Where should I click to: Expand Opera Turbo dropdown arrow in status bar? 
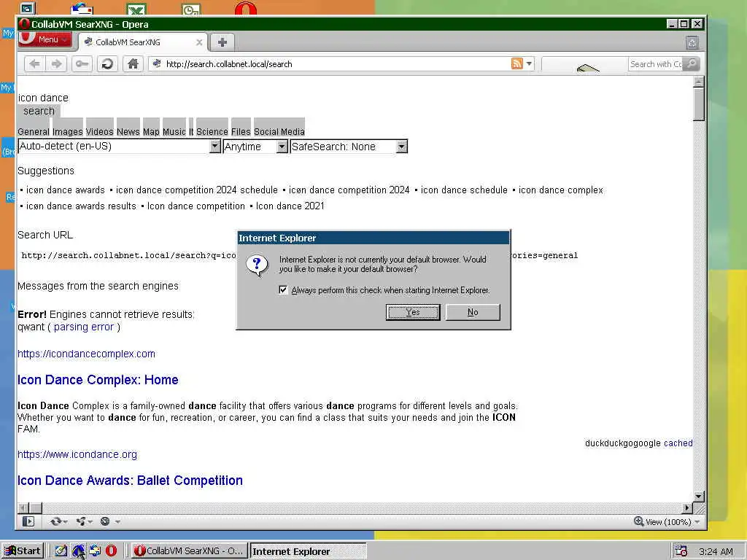click(117, 522)
